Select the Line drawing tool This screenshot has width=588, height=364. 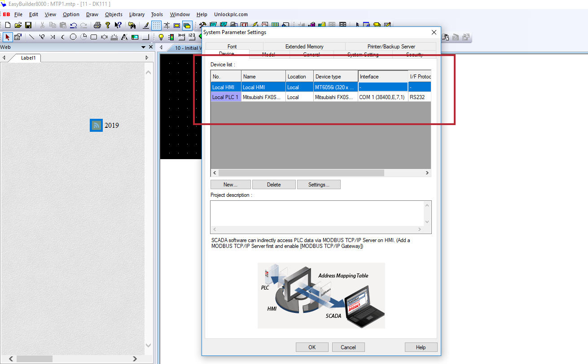(32, 37)
